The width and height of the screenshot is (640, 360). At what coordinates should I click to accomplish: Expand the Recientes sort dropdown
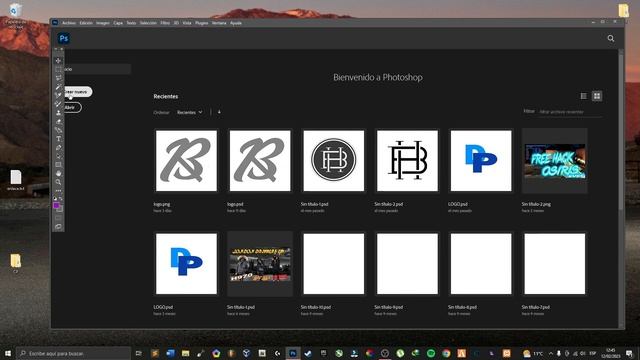point(189,112)
